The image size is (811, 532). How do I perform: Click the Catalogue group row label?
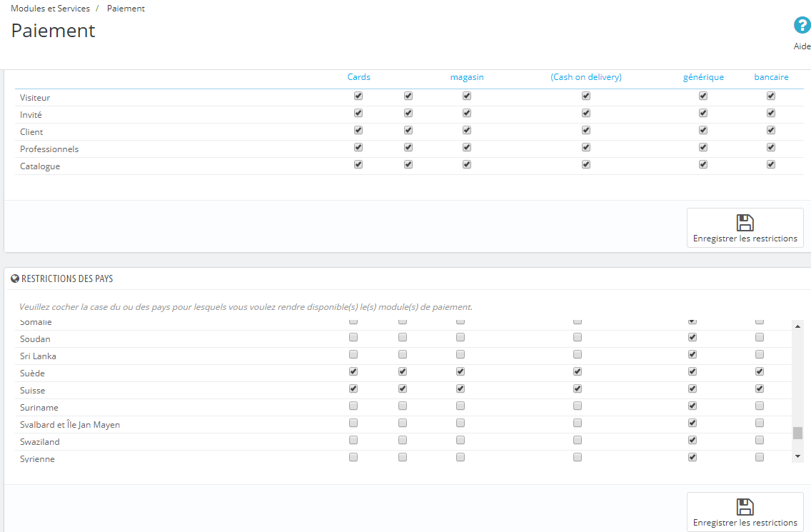[x=40, y=166]
